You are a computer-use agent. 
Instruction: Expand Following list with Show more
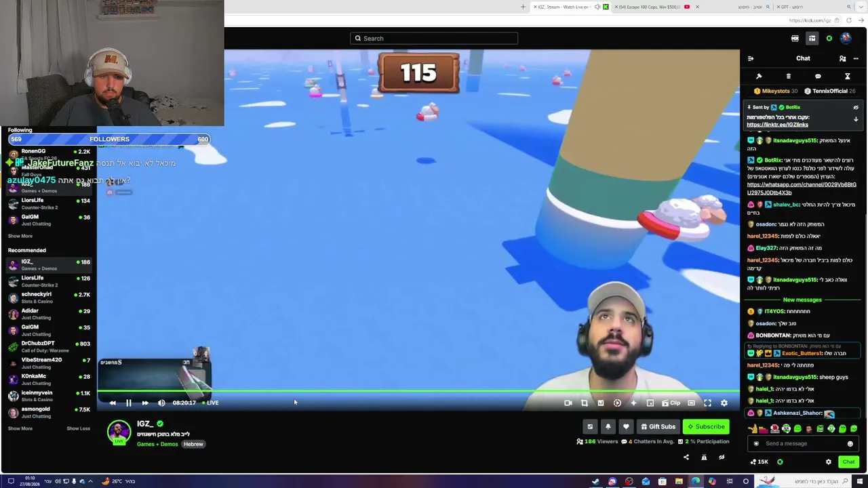(x=20, y=236)
